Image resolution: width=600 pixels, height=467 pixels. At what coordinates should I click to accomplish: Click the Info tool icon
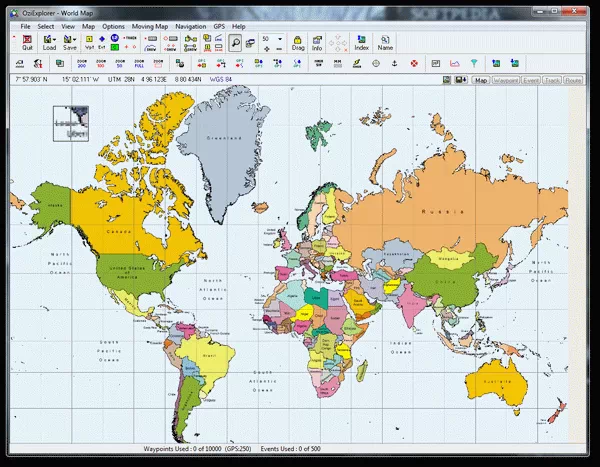click(317, 42)
